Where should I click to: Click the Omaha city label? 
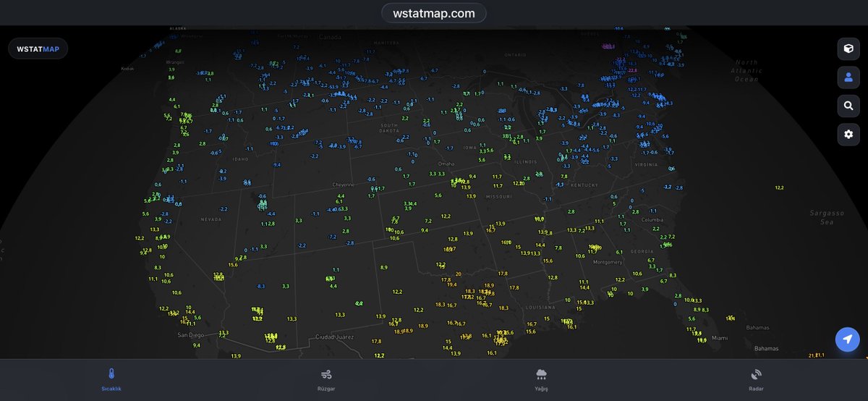[446, 163]
